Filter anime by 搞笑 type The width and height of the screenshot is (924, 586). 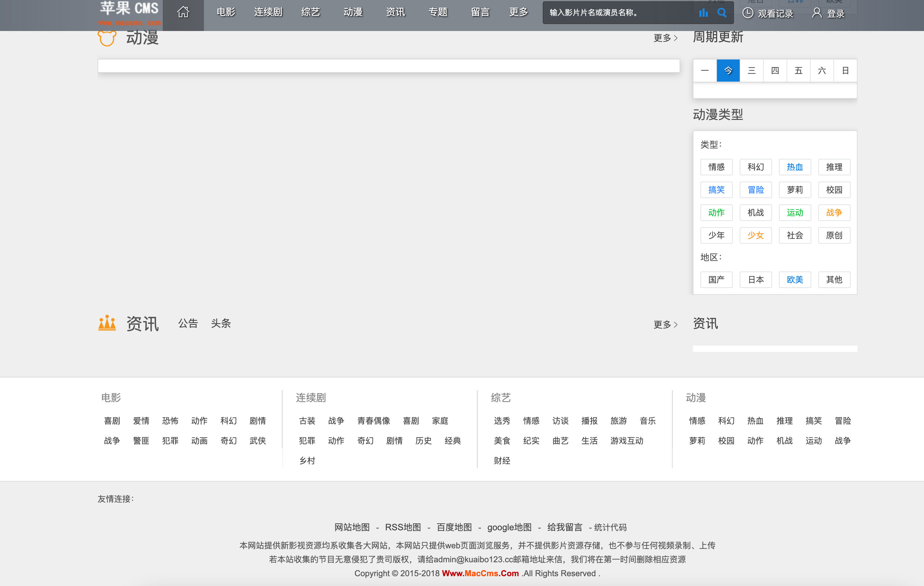(716, 190)
